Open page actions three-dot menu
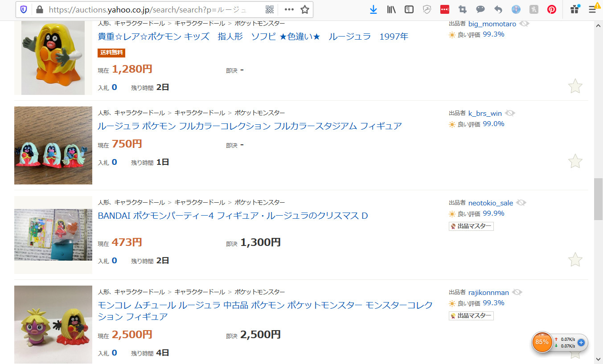 point(289,9)
